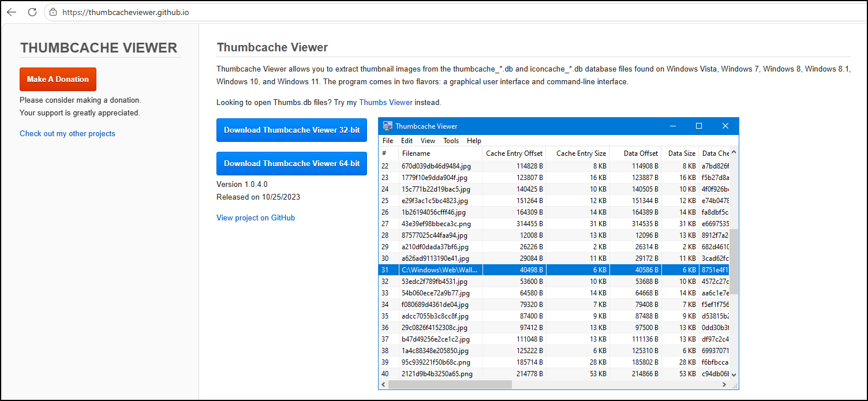Select row adcc7055b3c8cc8f.jpg

pos(554,316)
